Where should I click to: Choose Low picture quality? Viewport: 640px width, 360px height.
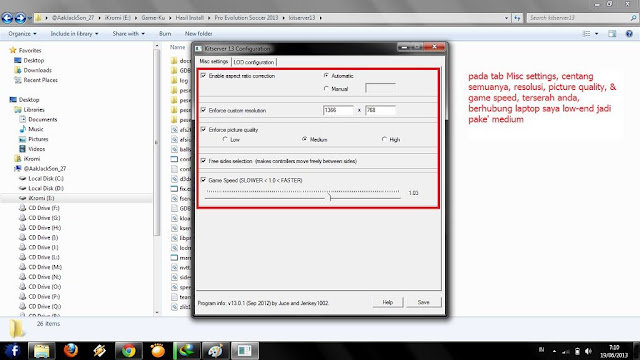[225, 139]
